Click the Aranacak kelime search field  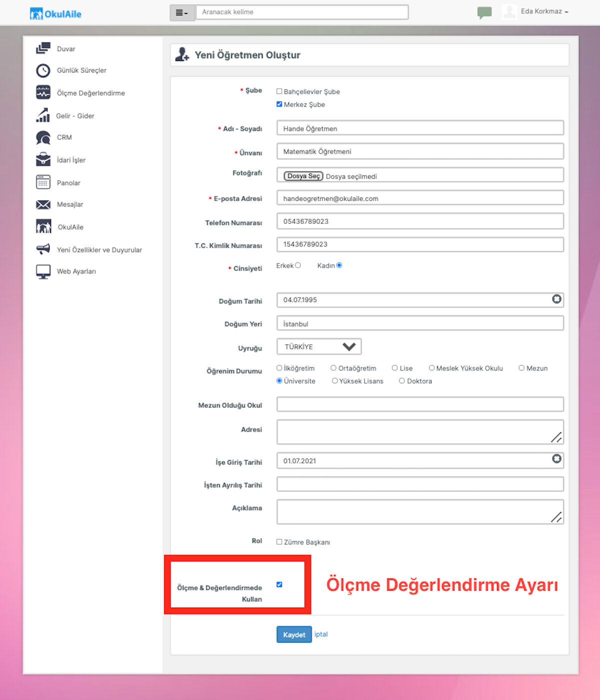302,12
